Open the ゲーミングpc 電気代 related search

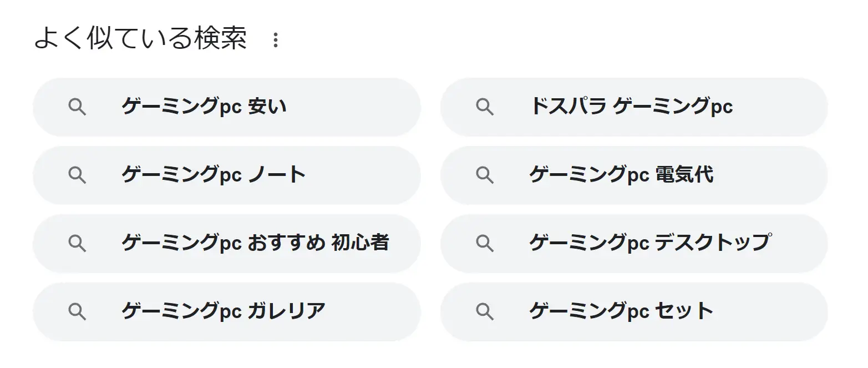coord(634,175)
